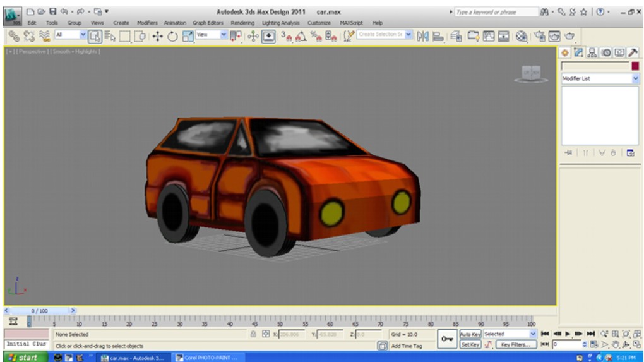
Task: Click the Key Filters button
Action: point(516,345)
